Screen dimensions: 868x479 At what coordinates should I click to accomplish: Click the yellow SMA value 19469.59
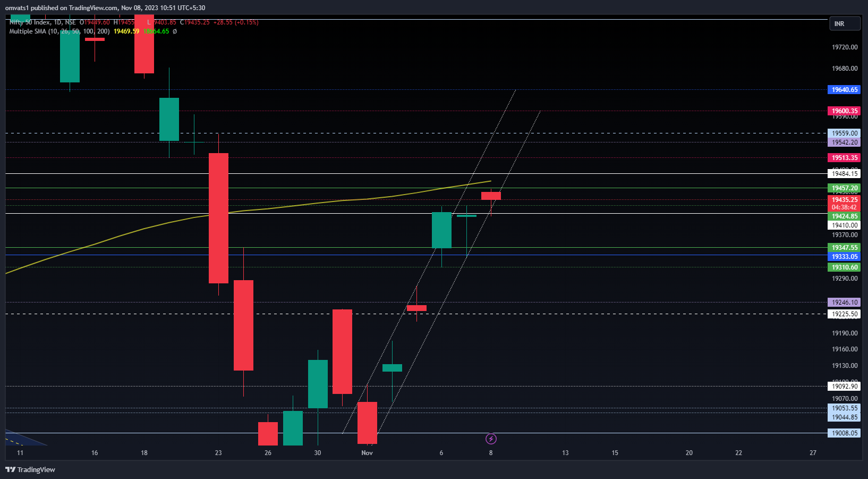coord(126,31)
